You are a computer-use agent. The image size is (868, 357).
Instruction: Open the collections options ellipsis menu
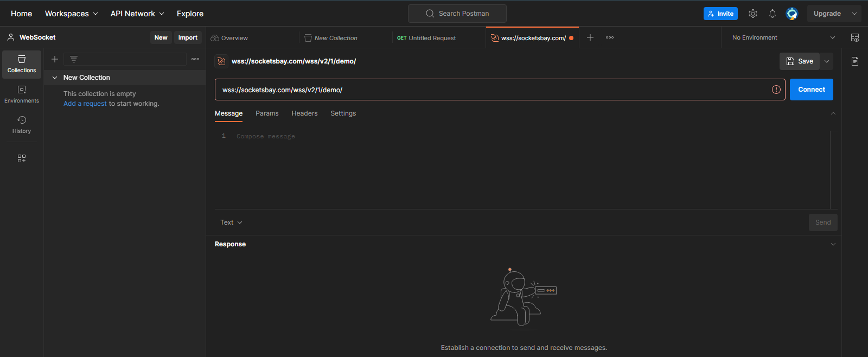point(195,59)
